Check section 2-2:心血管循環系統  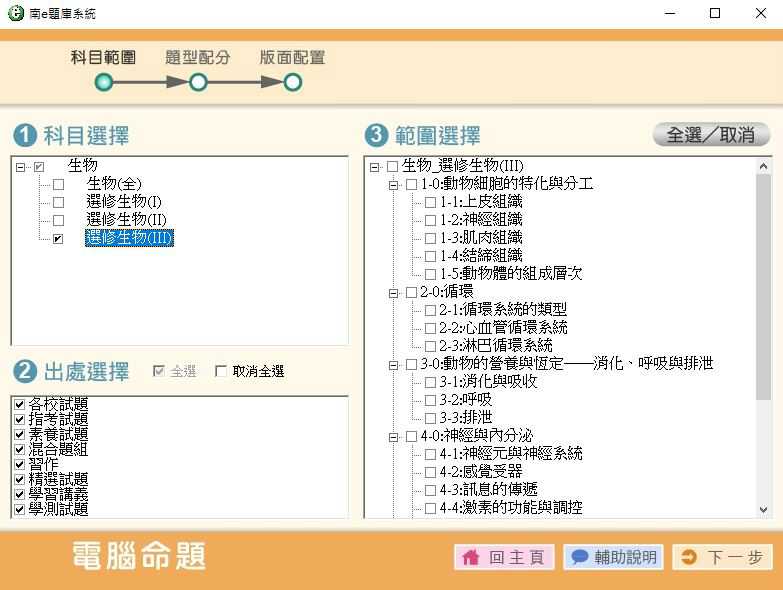430,328
